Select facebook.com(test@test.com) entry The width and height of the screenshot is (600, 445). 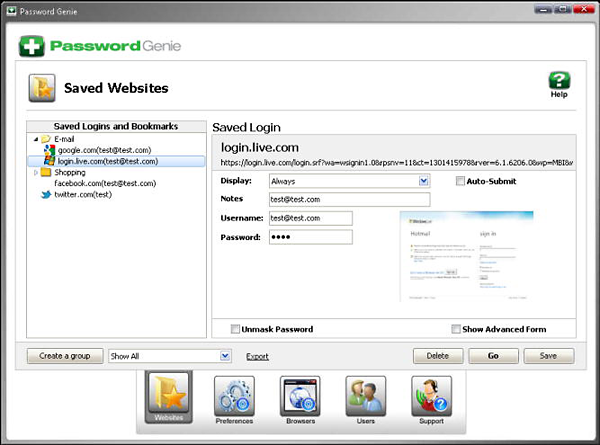pos(105,183)
